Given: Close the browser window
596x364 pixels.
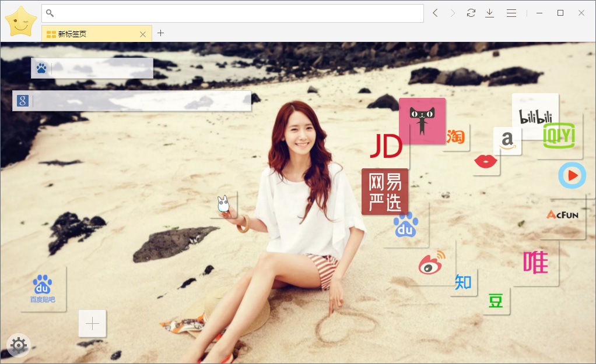Looking at the screenshot, I should 581,13.
